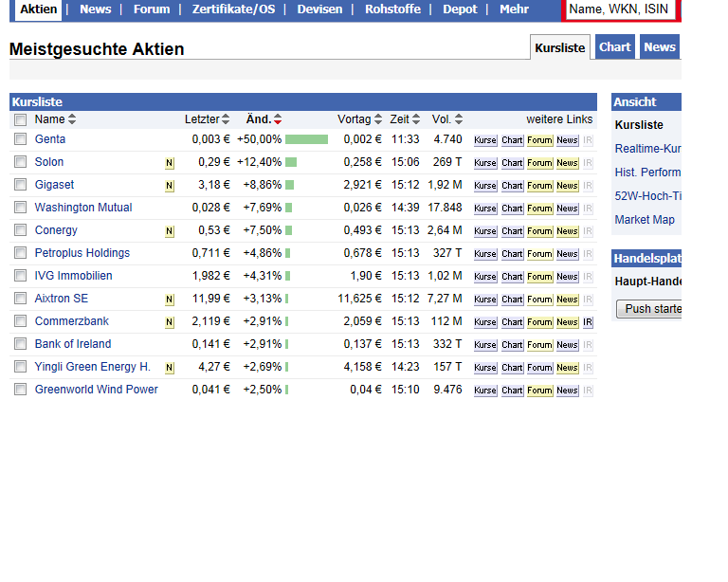Switch to the blue News view tab
Viewport: 728px width, 582px height.
[660, 46]
